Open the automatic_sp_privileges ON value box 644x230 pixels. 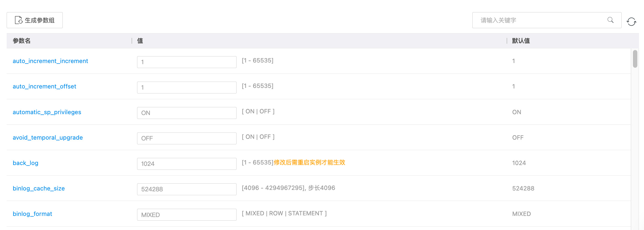coord(187,113)
